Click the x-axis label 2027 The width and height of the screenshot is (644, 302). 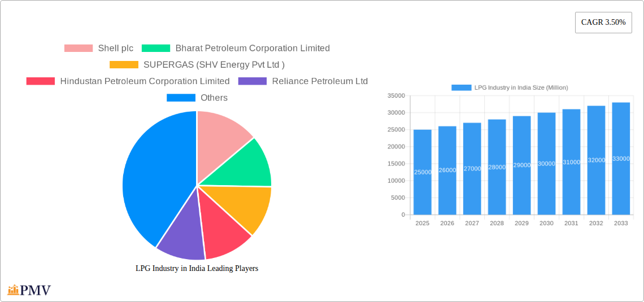click(x=472, y=223)
